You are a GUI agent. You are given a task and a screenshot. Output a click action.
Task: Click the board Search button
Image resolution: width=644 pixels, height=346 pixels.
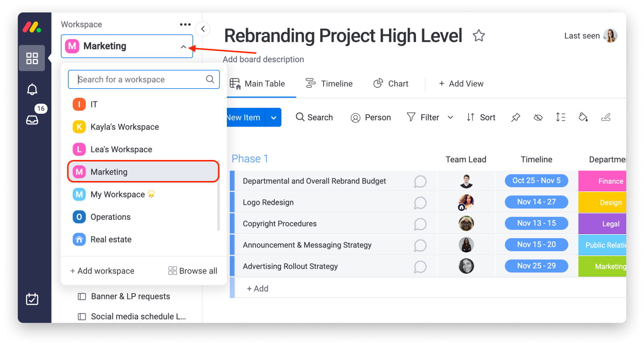coord(314,117)
